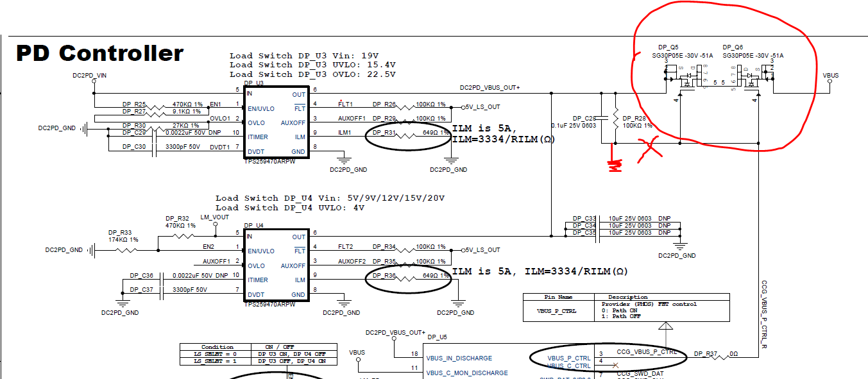Click the AUXOFF1 net label

tap(352, 119)
